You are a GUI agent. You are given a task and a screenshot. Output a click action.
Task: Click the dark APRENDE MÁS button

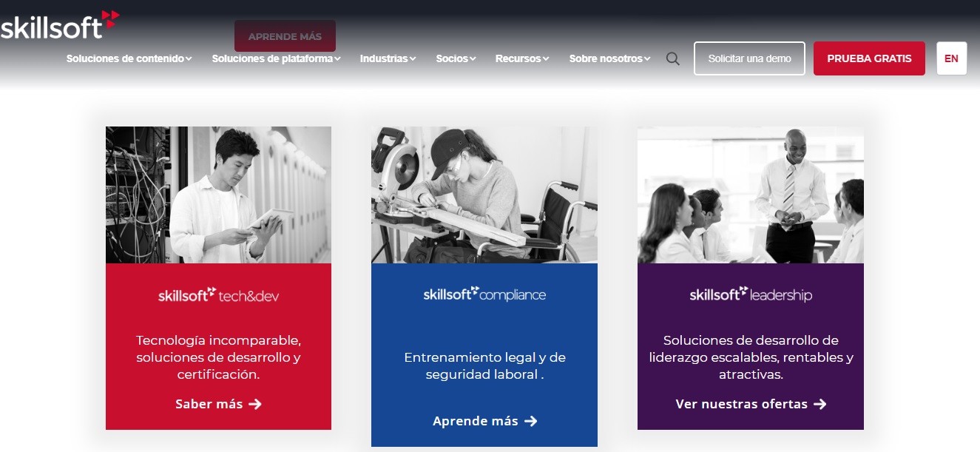[x=285, y=36]
